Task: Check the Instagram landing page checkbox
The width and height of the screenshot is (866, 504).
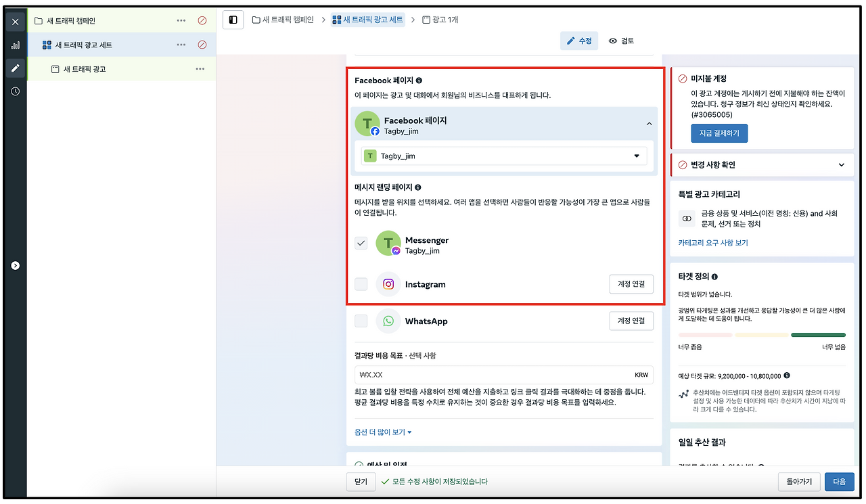Action: [361, 284]
